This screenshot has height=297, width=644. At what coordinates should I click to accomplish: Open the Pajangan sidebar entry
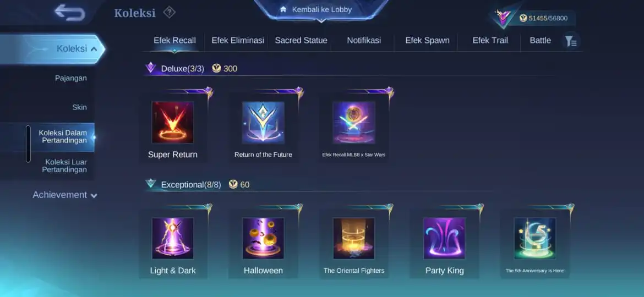tap(71, 78)
